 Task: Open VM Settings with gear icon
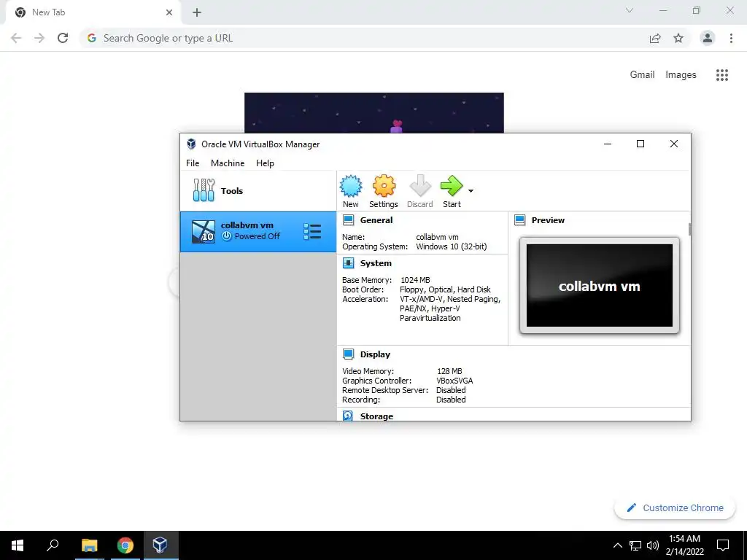(x=384, y=186)
